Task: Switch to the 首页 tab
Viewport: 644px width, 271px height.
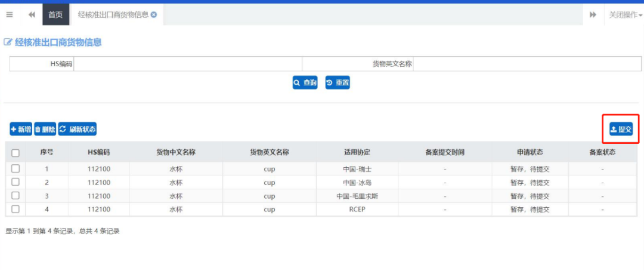Action: pos(55,15)
